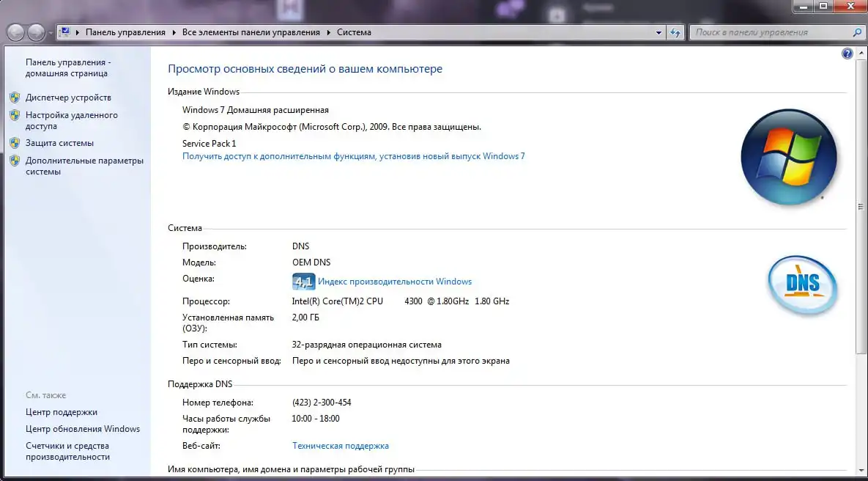Click the page heading "Просмотр основных сведений"
This screenshot has height=481, width=868.
(x=305, y=69)
